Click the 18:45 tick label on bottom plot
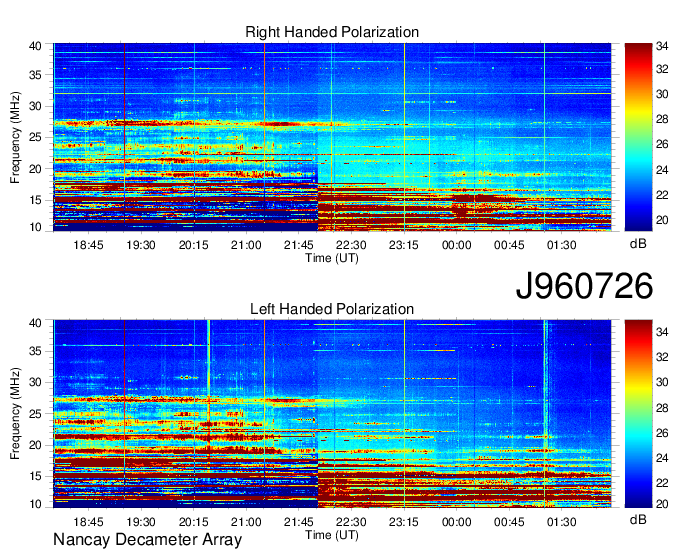Image resolution: width=680 pixels, height=552 pixels. [x=88, y=522]
